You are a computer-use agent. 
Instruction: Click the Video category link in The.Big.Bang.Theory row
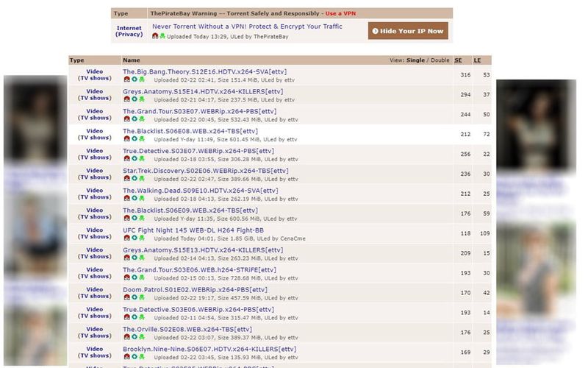click(x=95, y=71)
